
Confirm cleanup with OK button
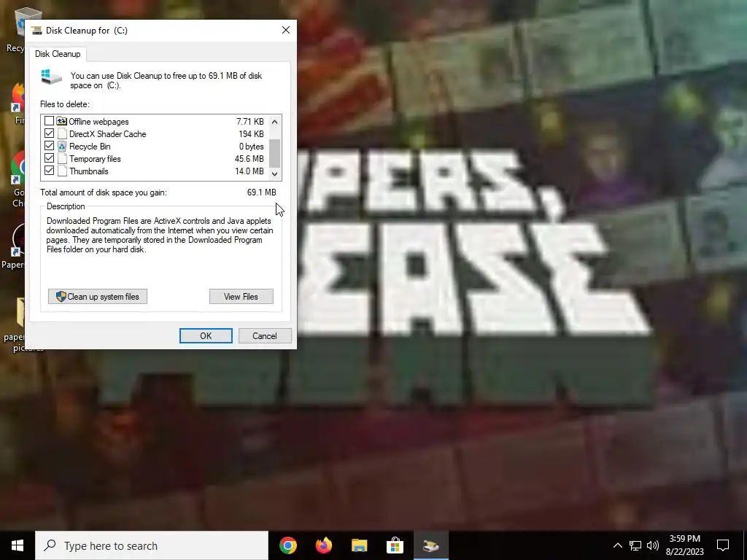pyautogui.click(x=206, y=335)
